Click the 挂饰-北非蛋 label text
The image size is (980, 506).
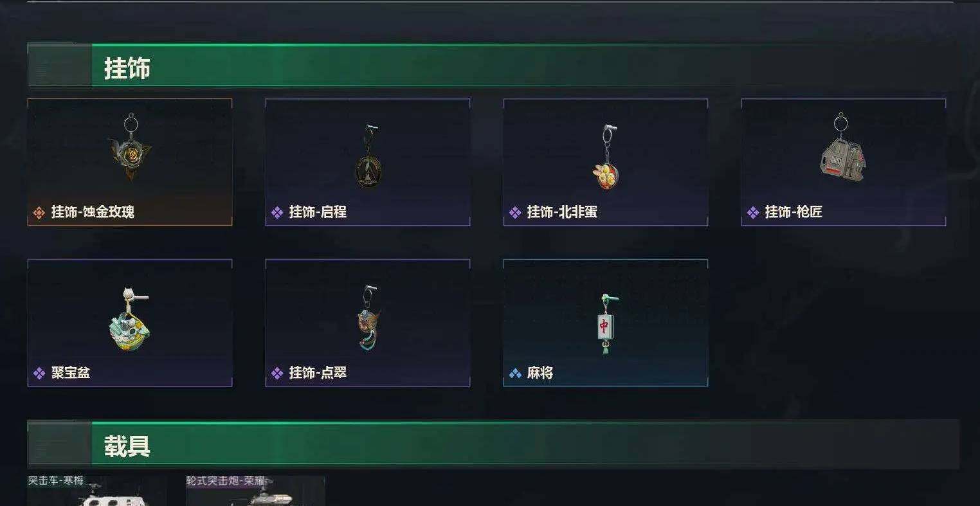tap(562, 212)
